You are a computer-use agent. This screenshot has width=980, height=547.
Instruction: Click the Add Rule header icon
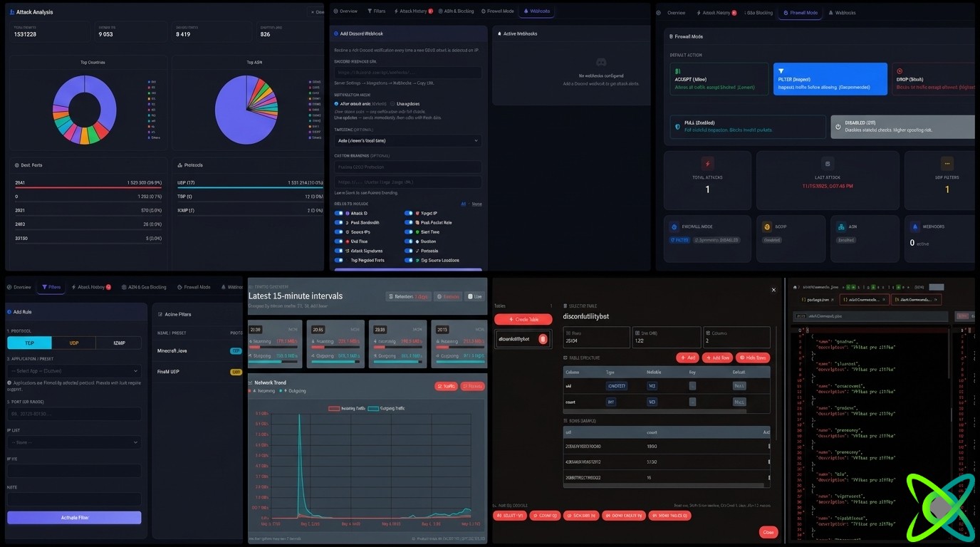(x=9, y=312)
